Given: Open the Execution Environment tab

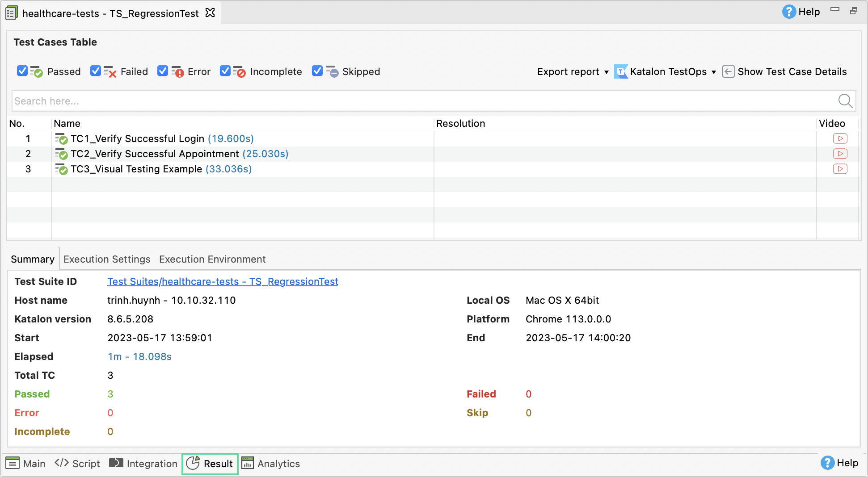Looking at the screenshot, I should coord(212,259).
